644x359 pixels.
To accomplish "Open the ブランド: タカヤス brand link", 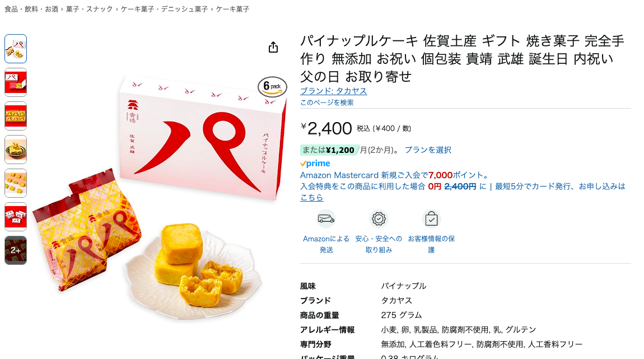I will coord(334,91).
